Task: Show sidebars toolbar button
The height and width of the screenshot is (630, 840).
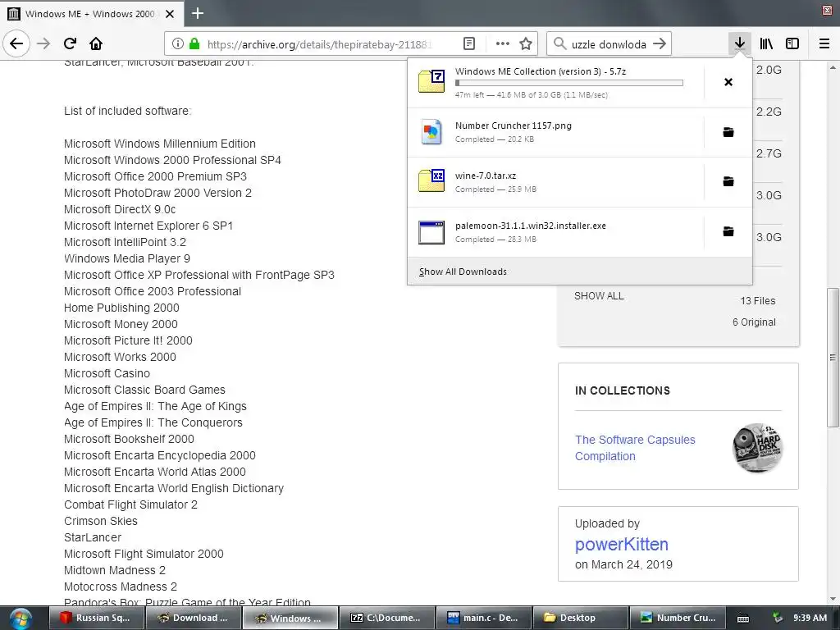Action: coord(792,44)
